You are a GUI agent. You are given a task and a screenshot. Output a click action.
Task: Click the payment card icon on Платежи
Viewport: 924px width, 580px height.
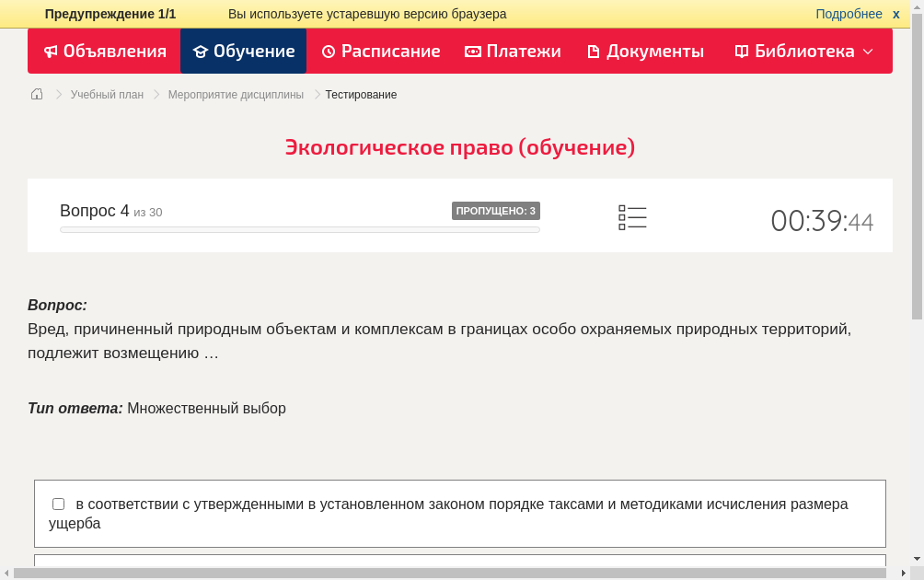pyautogui.click(x=471, y=51)
